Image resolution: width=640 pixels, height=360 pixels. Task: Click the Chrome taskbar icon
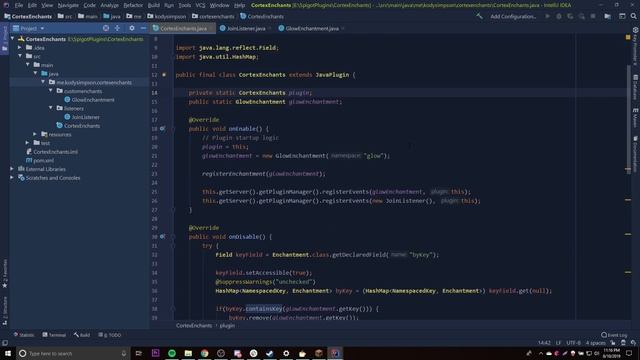(x=204, y=353)
